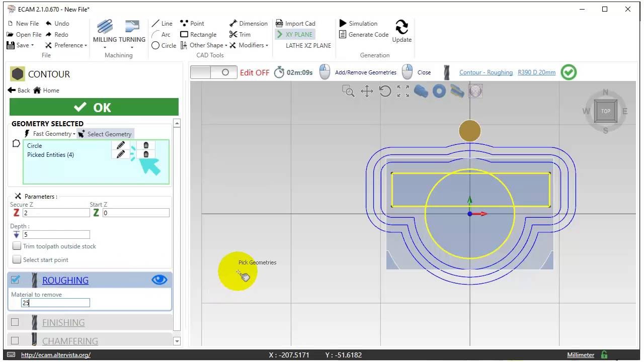The height and width of the screenshot is (362, 644).
Task: Activate the Trim tool
Action: (x=240, y=35)
